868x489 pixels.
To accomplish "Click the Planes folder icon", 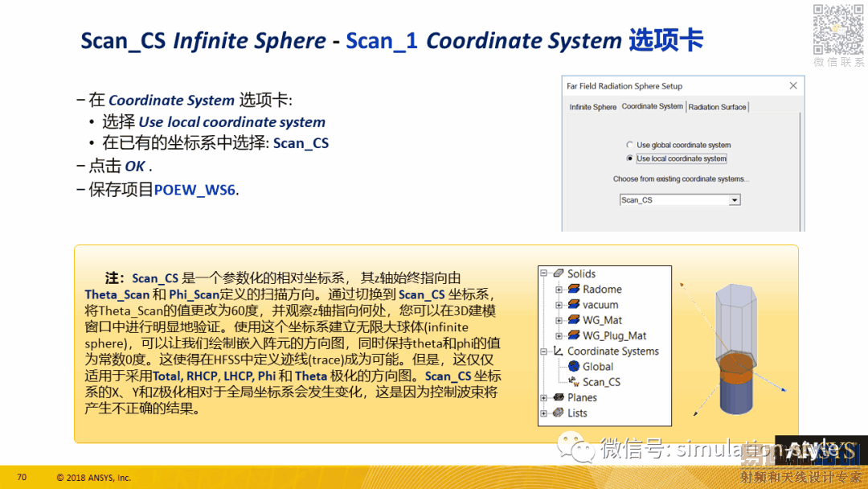I will pyautogui.click(x=559, y=397).
